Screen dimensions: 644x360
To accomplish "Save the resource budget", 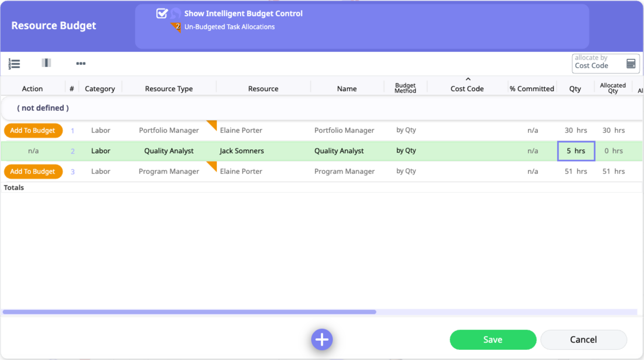I will coord(493,339).
